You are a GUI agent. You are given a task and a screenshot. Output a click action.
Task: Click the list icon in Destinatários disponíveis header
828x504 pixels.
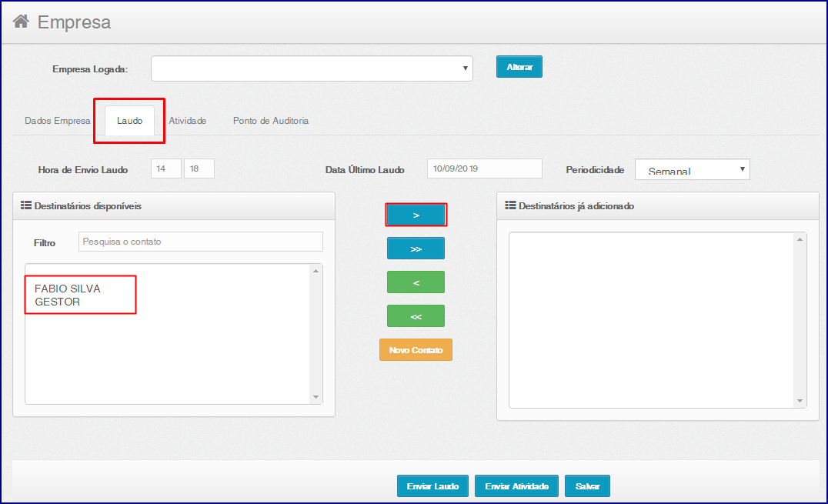[26, 205]
